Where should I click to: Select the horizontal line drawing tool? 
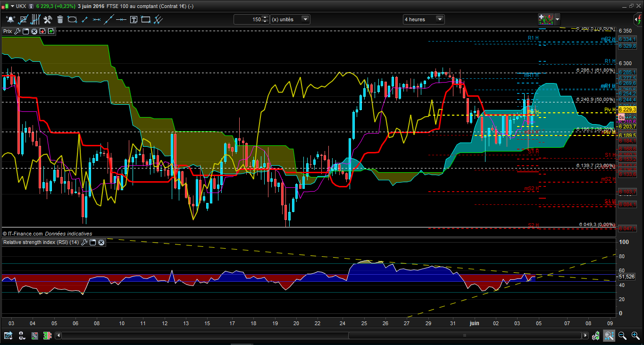coord(121,19)
